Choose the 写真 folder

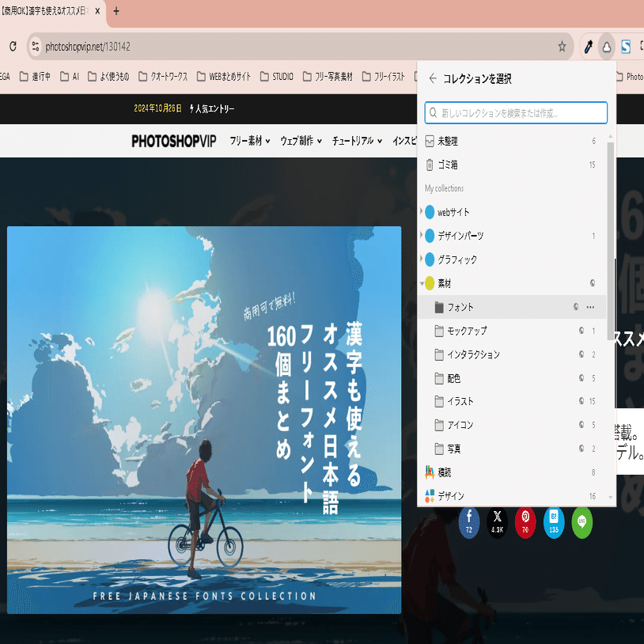tap(512, 449)
